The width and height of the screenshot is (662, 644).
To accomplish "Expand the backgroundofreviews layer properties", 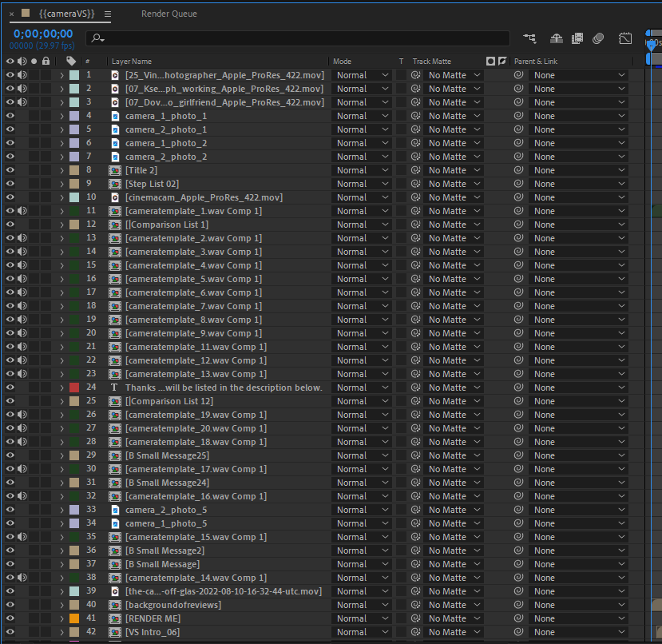I will pos(61,605).
